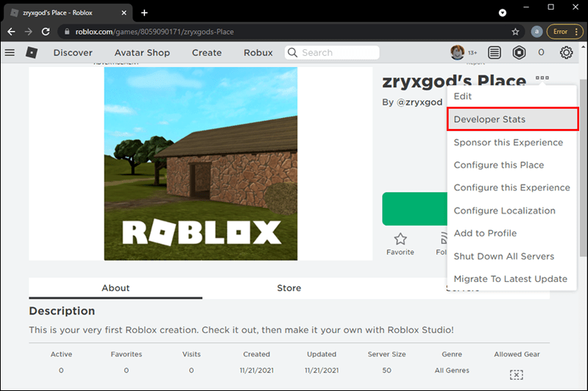The image size is (588, 391).
Task: Visit the @zryxgod creator profile
Action: 419,102
